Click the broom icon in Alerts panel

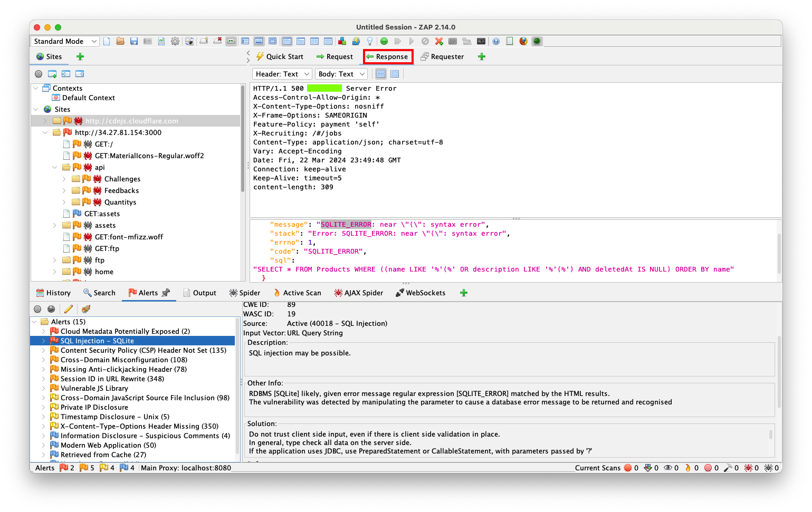point(86,309)
